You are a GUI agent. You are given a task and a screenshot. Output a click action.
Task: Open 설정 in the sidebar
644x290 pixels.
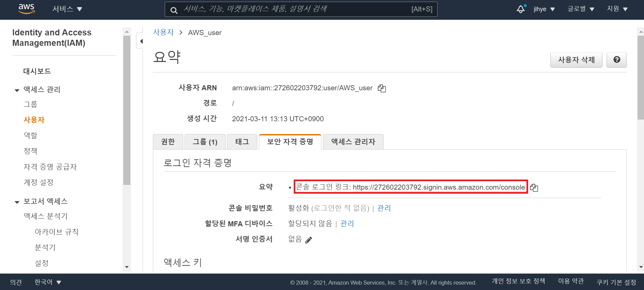tap(42, 263)
